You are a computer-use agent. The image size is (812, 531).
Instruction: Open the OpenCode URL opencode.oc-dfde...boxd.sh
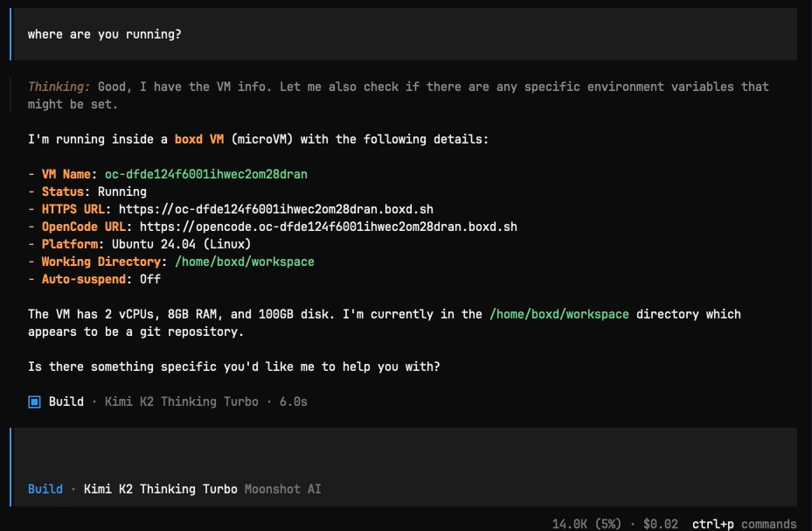point(329,227)
